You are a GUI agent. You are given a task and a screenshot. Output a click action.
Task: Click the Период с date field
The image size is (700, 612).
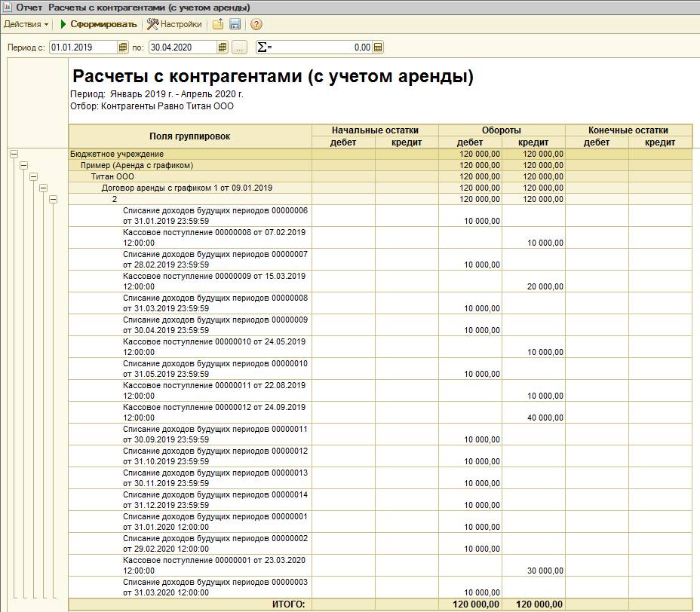click(x=84, y=47)
